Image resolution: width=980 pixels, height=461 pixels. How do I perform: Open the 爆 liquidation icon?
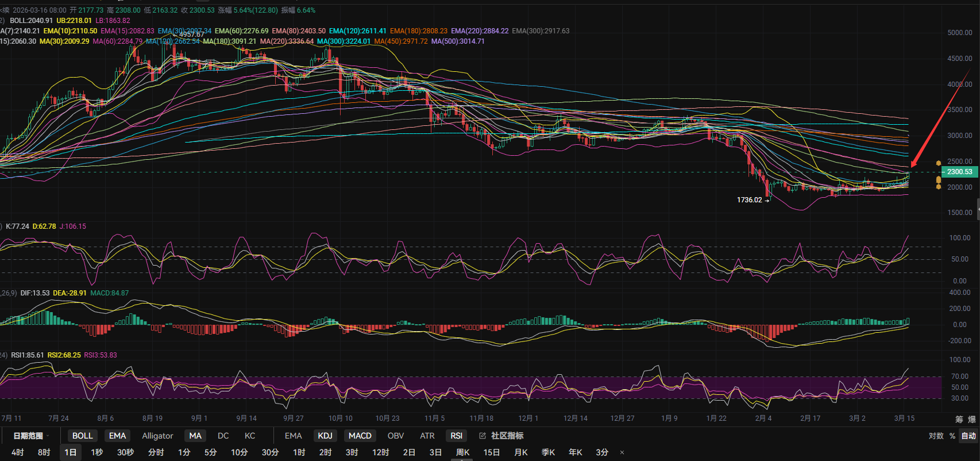(x=971, y=419)
